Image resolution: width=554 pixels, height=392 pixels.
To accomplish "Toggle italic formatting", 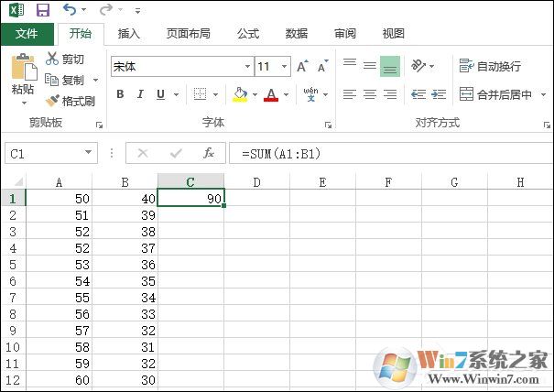I will point(140,94).
